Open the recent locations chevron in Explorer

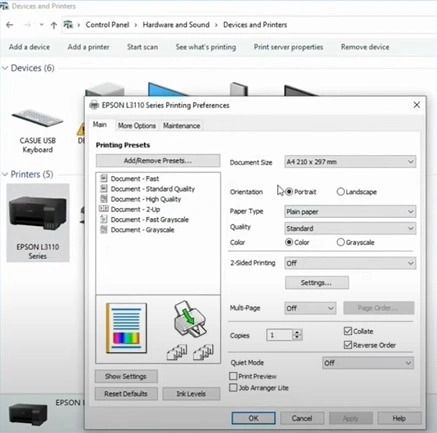tap(41, 25)
